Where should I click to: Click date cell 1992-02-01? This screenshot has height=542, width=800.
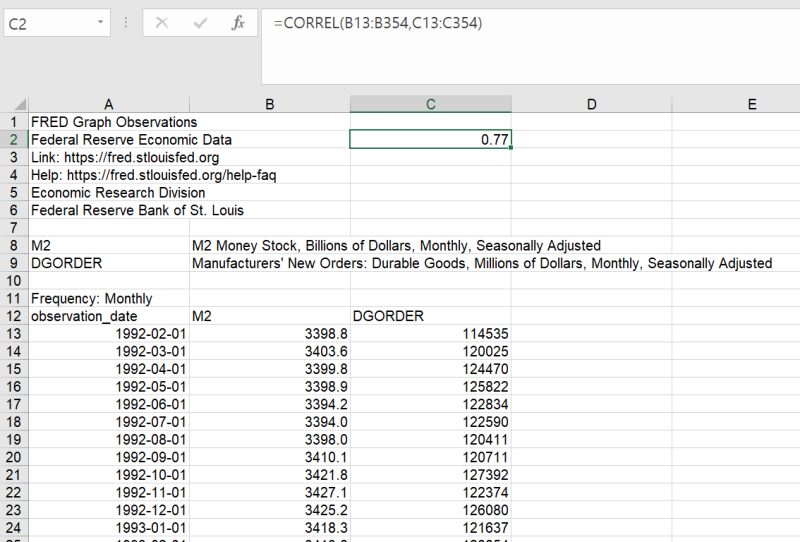pyautogui.click(x=109, y=334)
